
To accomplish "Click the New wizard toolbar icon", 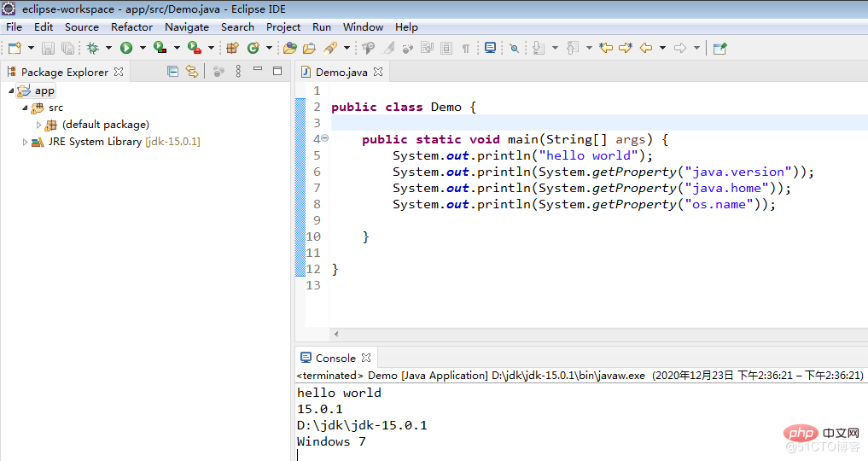I will click(15, 48).
